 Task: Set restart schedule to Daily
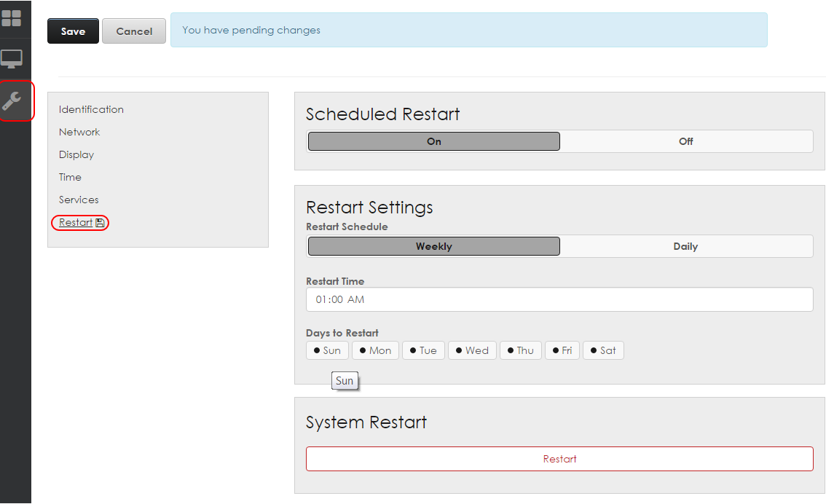[x=685, y=246]
